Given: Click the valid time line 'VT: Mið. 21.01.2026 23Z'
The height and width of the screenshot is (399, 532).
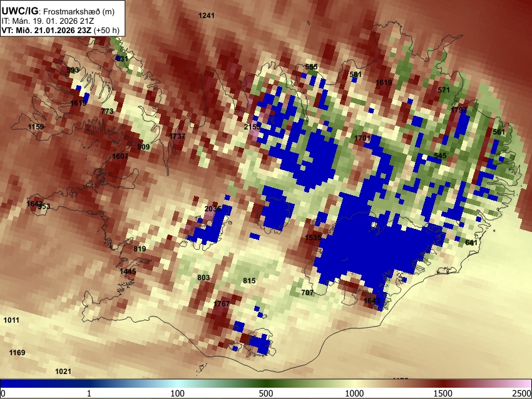Looking at the screenshot, I should click(x=46, y=30).
